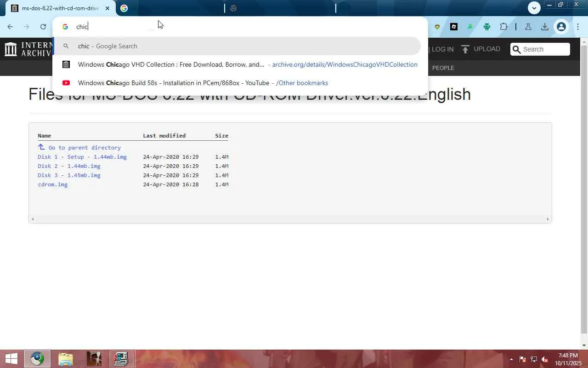Image resolution: width=588 pixels, height=368 pixels.
Task: Open the PEOPLE navigation item
Action: (x=443, y=68)
